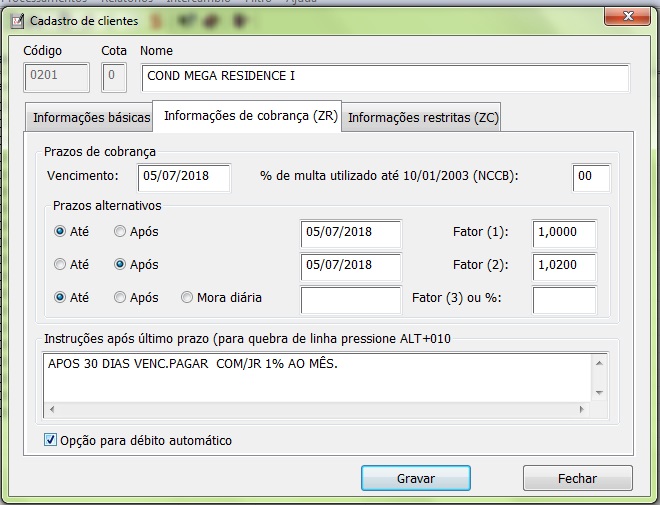Select Após in the Fator (3) row
The image size is (660, 505).
(x=120, y=297)
